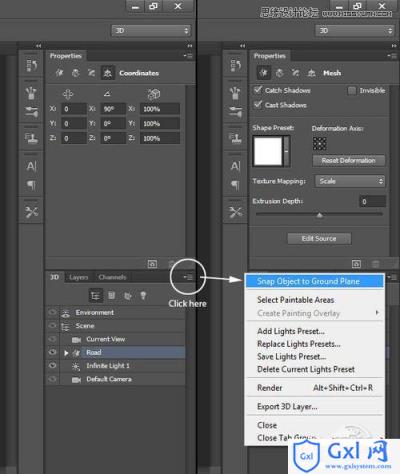This screenshot has height=474, width=400.
Task: Open 3D workspace dropdown in right screenshot
Action: coord(355,31)
